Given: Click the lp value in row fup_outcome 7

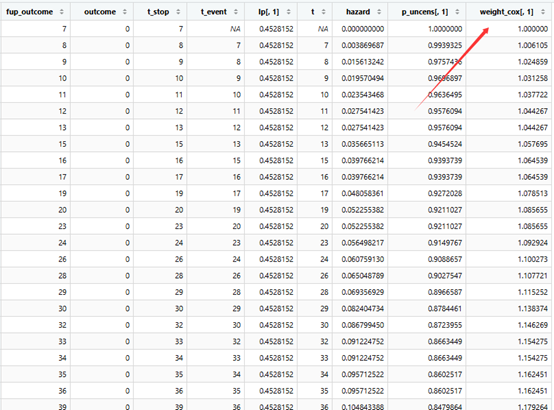Looking at the screenshot, I should [x=276, y=29].
